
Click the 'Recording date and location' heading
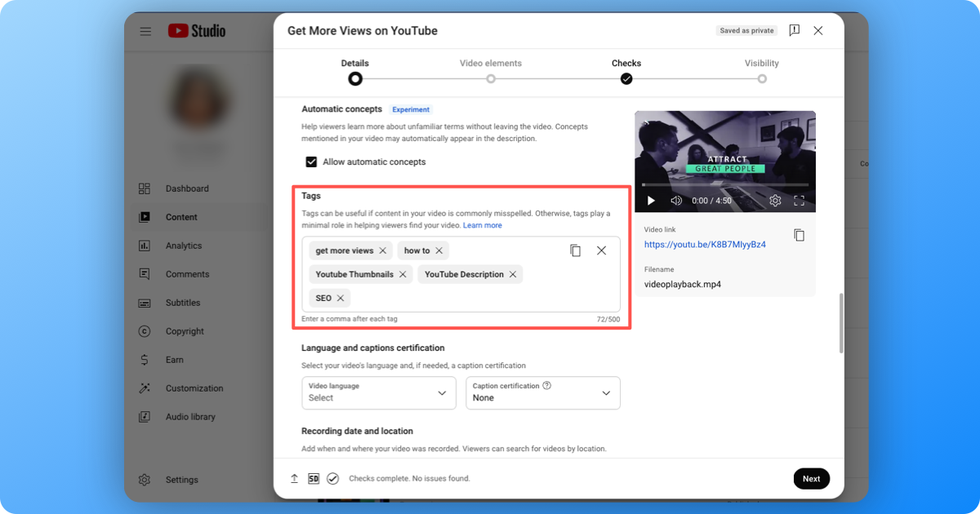pos(357,431)
